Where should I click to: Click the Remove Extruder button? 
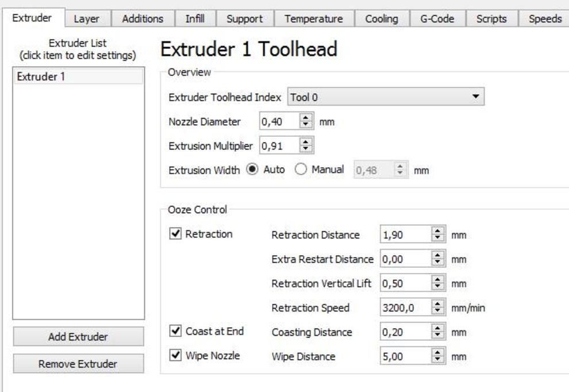point(78,364)
